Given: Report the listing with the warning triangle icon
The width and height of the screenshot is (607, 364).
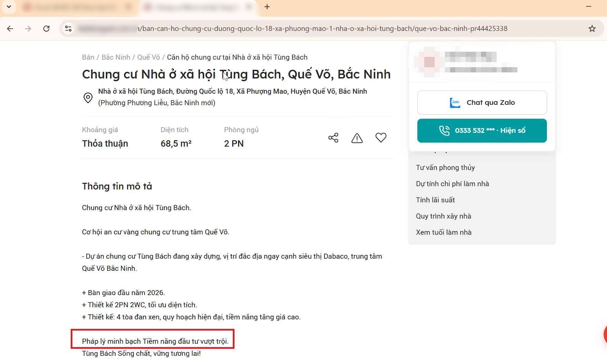Looking at the screenshot, I should coord(357,138).
